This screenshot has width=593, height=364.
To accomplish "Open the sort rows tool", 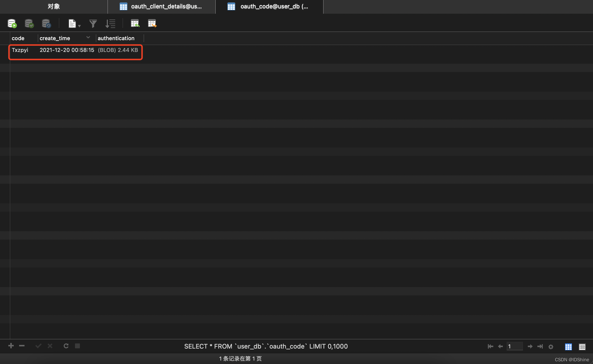I will tap(110, 24).
